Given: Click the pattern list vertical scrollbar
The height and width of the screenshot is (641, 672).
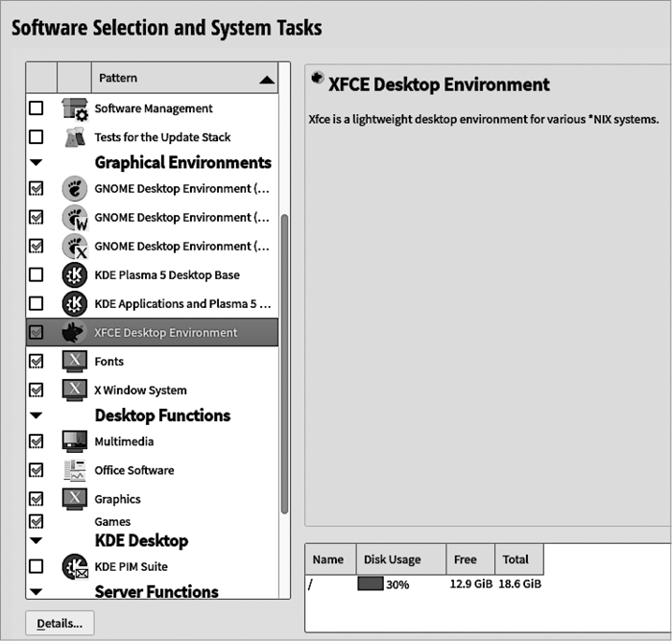Looking at the screenshot, I should click(284, 365).
